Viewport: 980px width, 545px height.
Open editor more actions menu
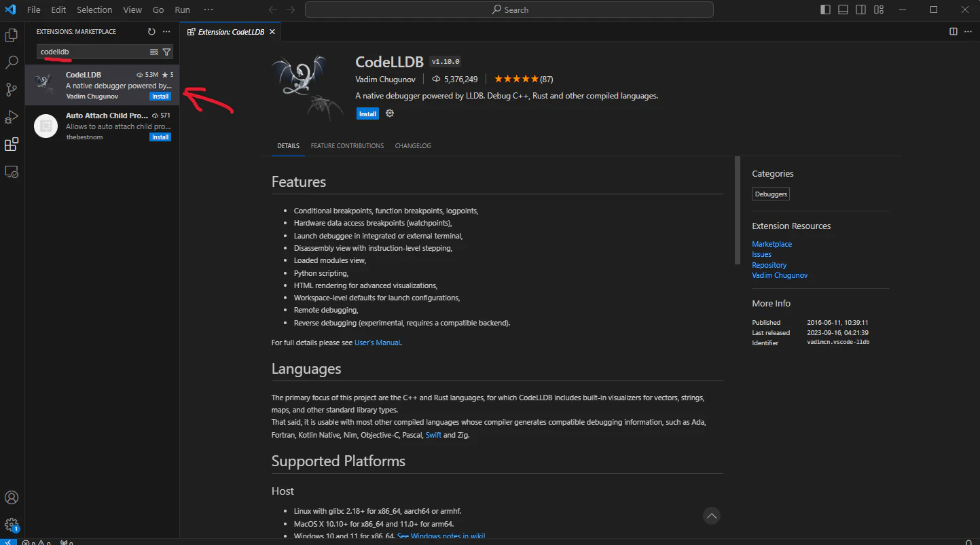click(968, 31)
